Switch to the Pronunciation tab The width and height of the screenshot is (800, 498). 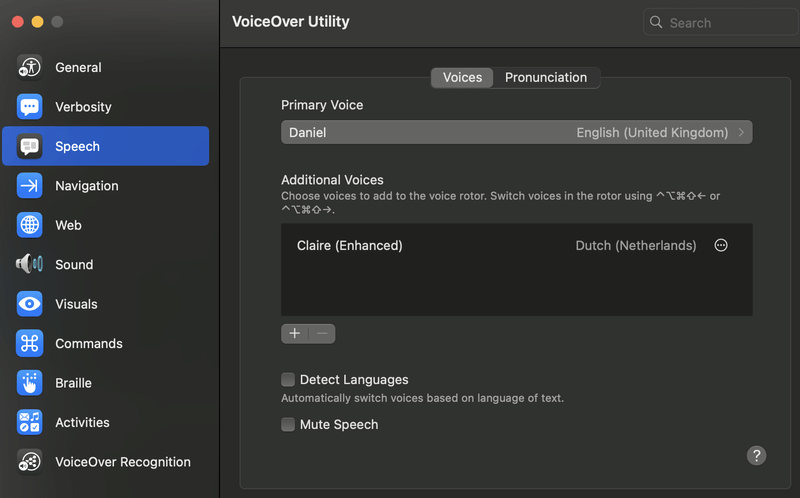click(546, 78)
